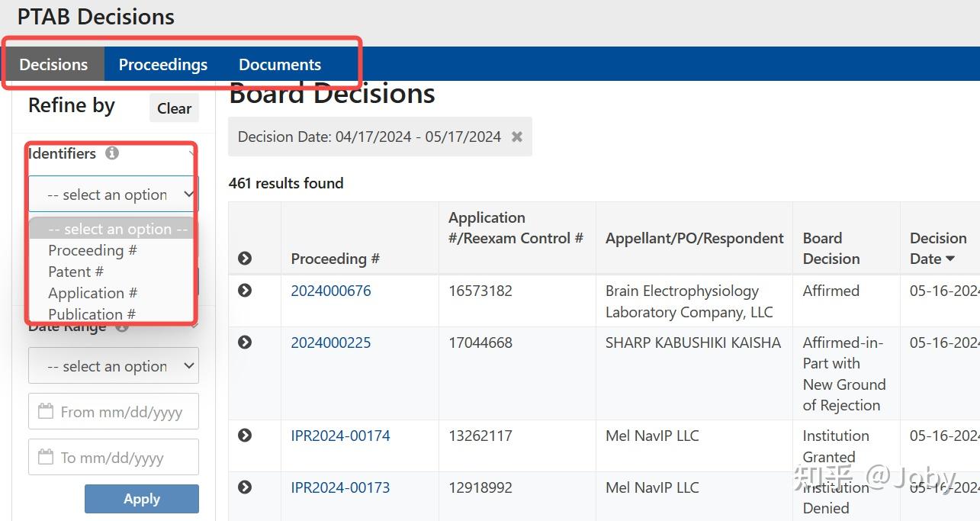This screenshot has height=521, width=980.
Task: Click calendar icon in To date field
Action: pos(46,458)
